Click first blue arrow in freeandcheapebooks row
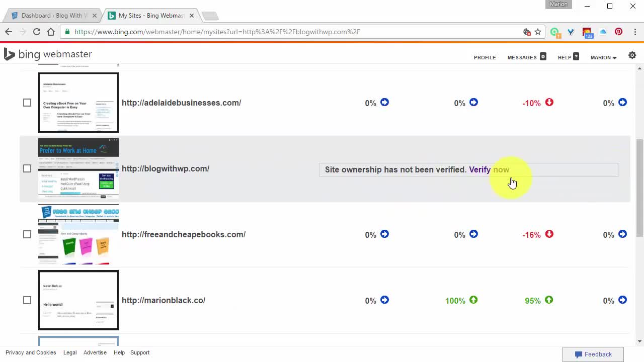644x362 pixels. tap(384, 234)
